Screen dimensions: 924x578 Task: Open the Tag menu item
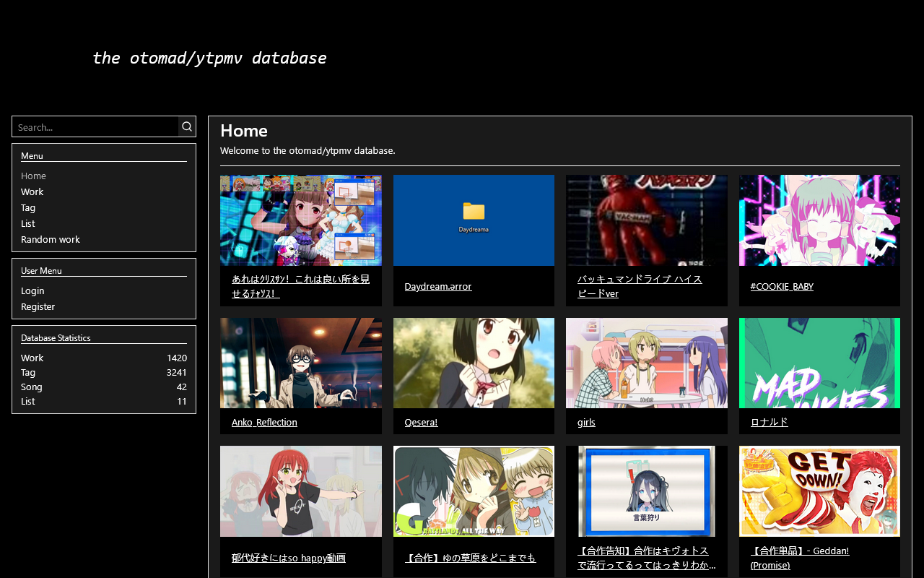click(28, 207)
